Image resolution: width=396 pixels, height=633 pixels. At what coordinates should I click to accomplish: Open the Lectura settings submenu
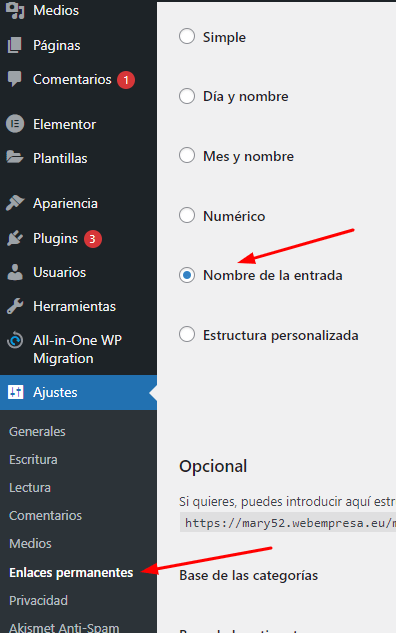[30, 488]
